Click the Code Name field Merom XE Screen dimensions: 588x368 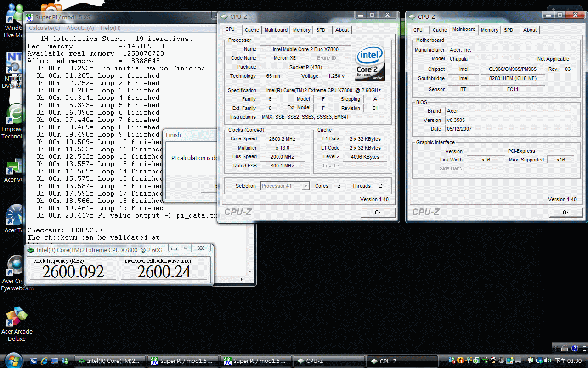tap(285, 58)
